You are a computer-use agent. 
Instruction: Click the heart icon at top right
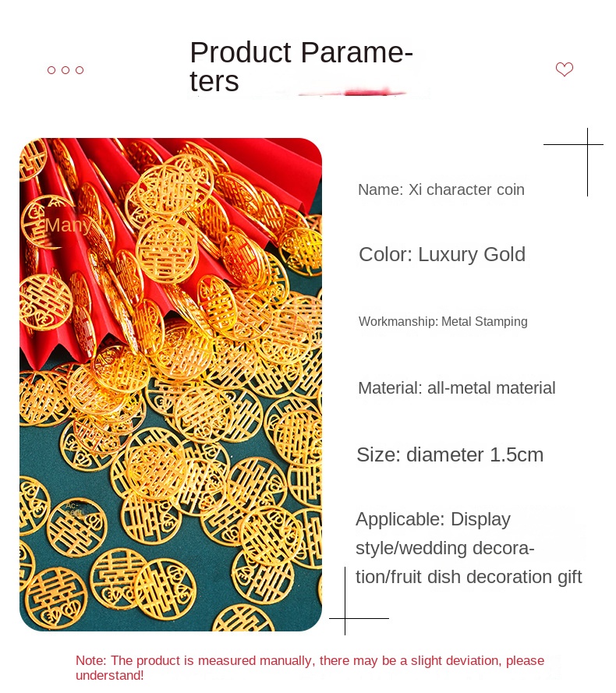(x=565, y=69)
